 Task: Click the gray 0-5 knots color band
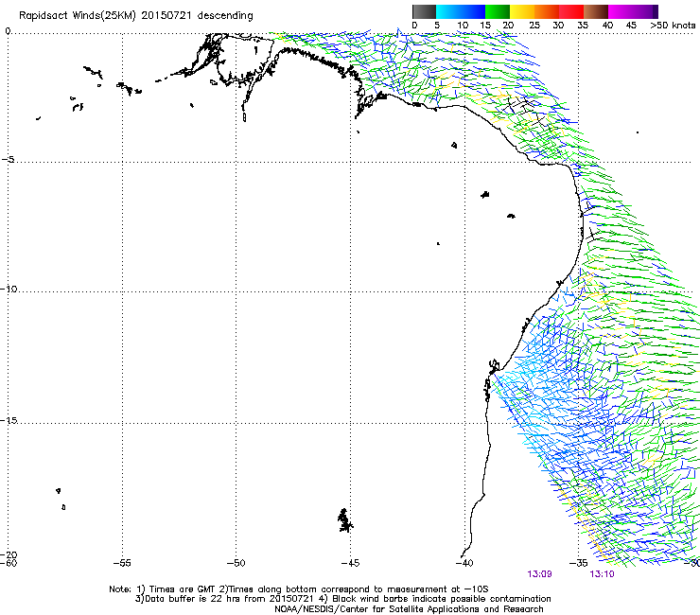tap(424, 11)
